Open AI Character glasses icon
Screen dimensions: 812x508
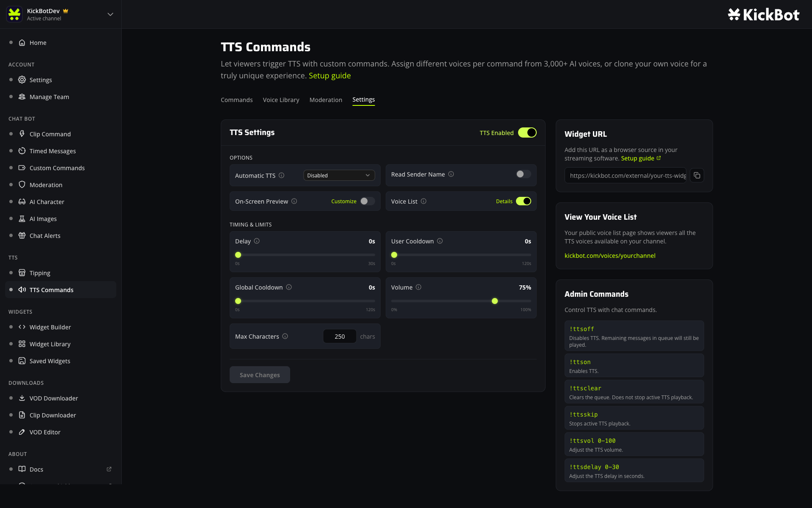(22, 202)
